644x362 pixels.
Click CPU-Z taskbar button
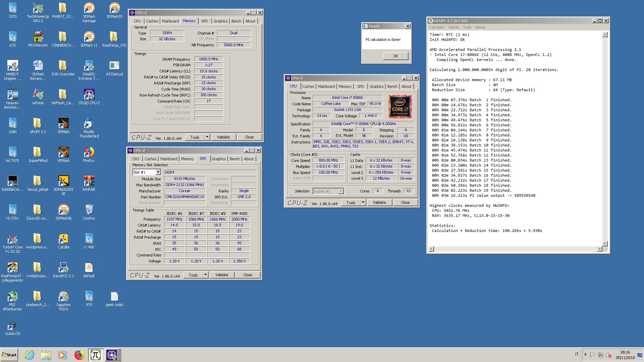112,355
